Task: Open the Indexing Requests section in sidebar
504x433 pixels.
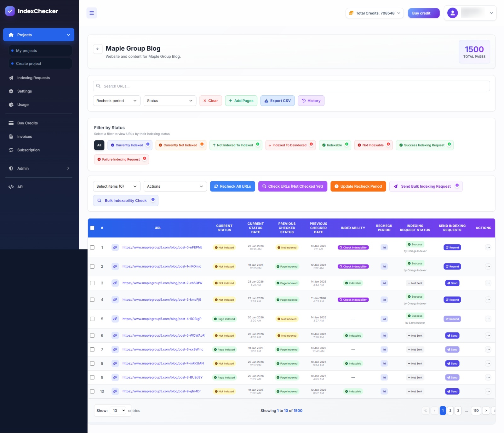Action: tap(33, 77)
